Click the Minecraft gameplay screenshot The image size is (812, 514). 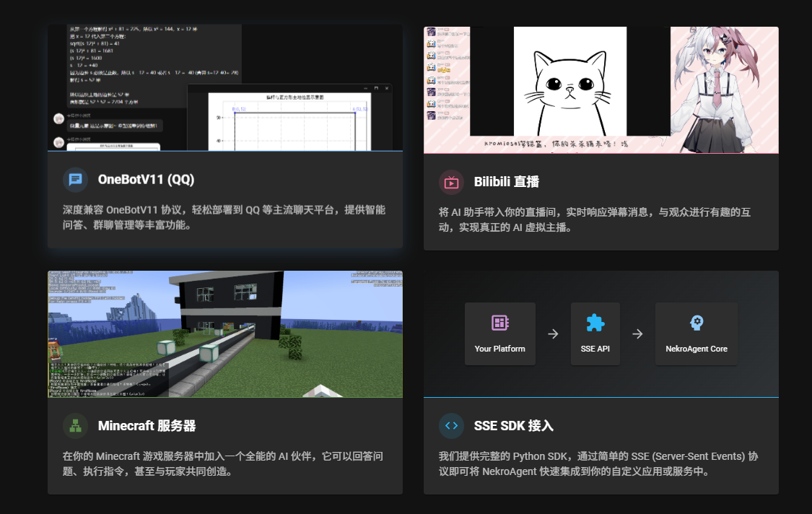click(224, 334)
